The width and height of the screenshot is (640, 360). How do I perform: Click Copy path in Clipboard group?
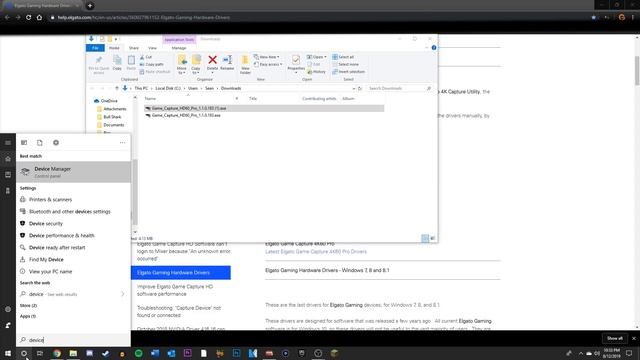click(151, 64)
